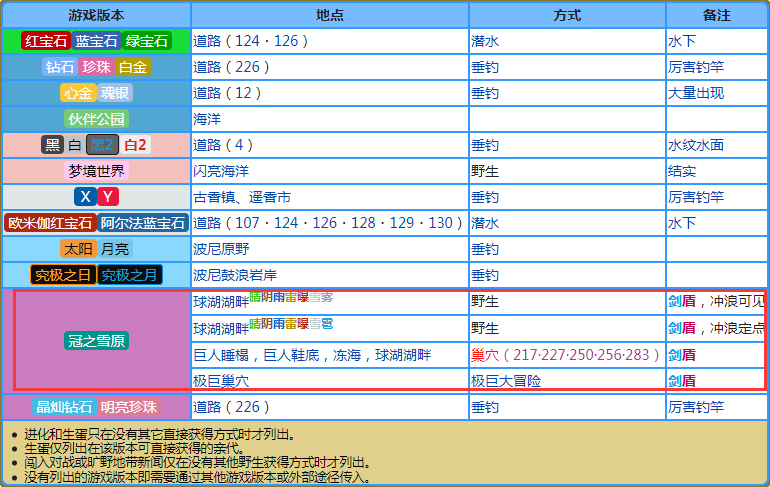770x487 pixels.
Task: Click the 遥香市 location link
Action: pyautogui.click(x=270, y=197)
